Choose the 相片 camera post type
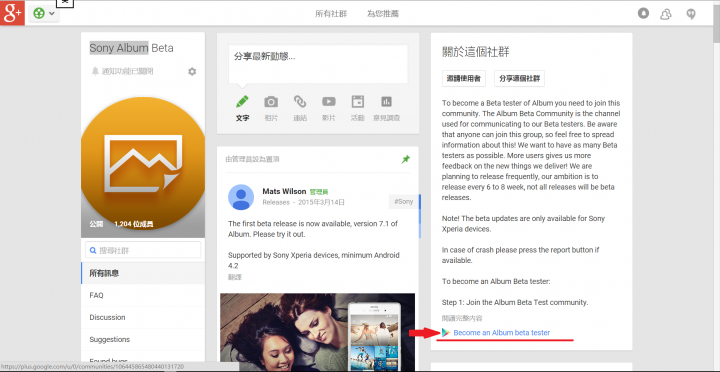720x372 pixels. [271, 108]
